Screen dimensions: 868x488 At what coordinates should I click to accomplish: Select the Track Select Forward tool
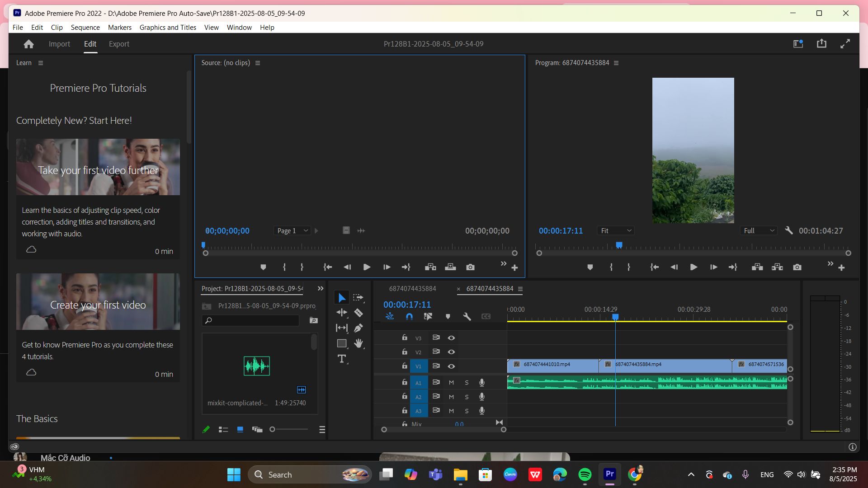tap(359, 298)
